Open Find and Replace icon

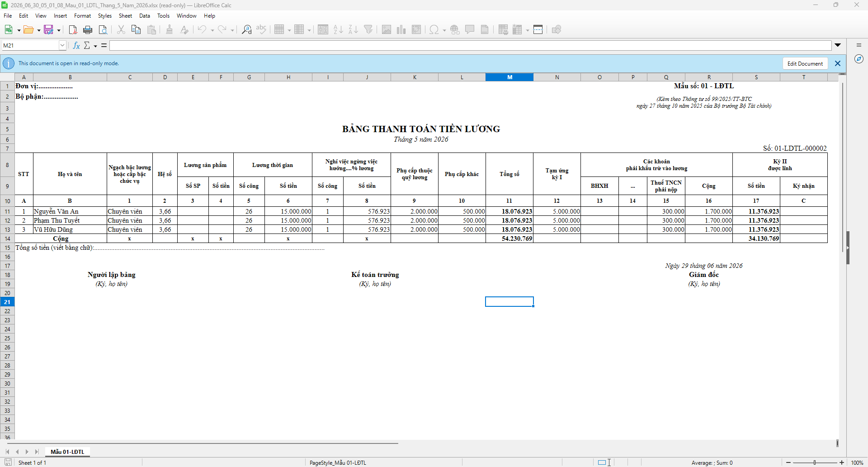click(246, 30)
